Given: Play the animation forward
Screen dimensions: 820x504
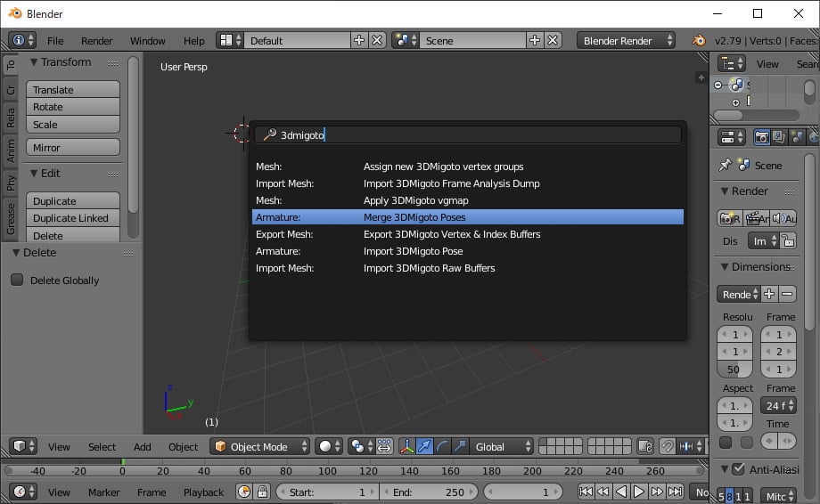Looking at the screenshot, I should [x=638, y=492].
